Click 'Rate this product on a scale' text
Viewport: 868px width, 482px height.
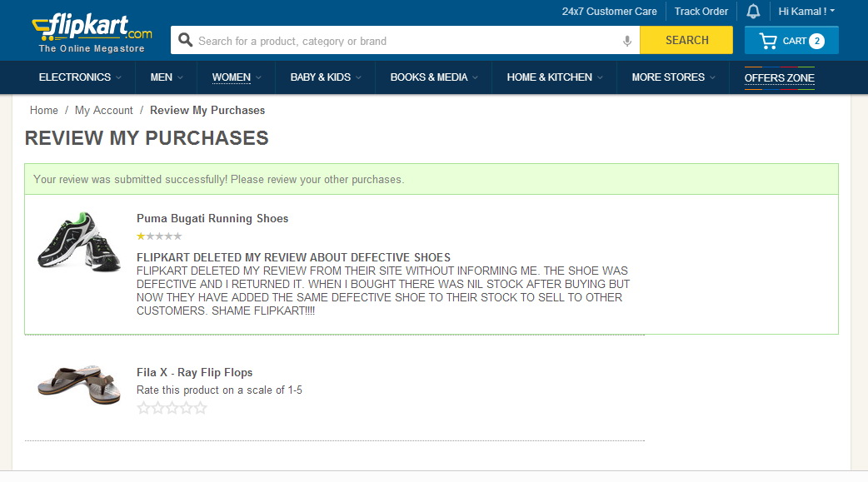point(219,390)
